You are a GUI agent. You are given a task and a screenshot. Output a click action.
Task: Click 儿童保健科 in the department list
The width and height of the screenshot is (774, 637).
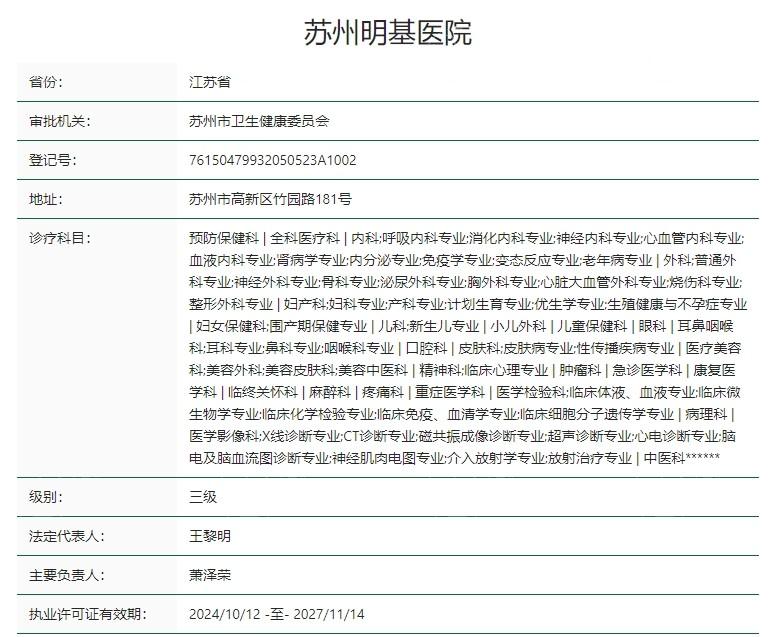coord(592,326)
